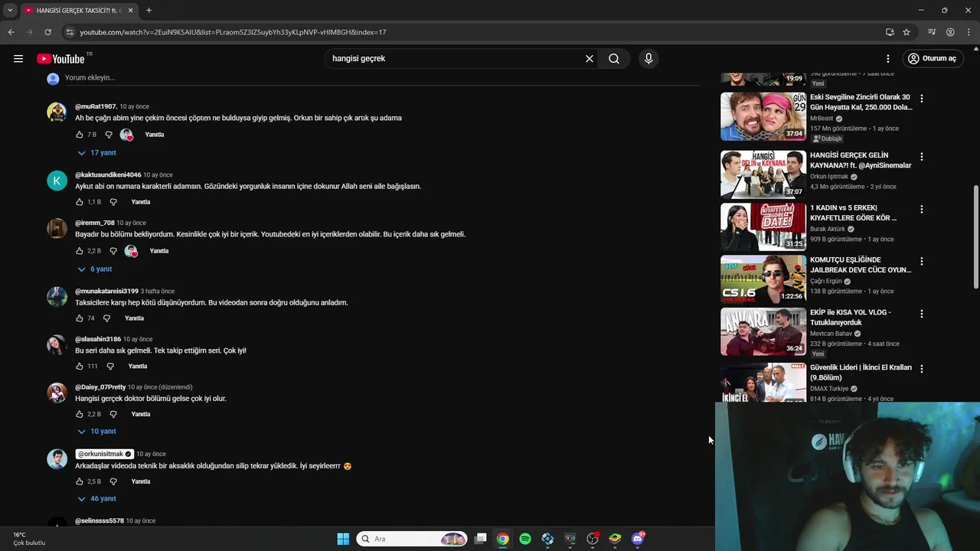Dislike the @kaktusundikeni4046 comment
Image resolution: width=980 pixels, height=551 pixels.
tap(113, 202)
